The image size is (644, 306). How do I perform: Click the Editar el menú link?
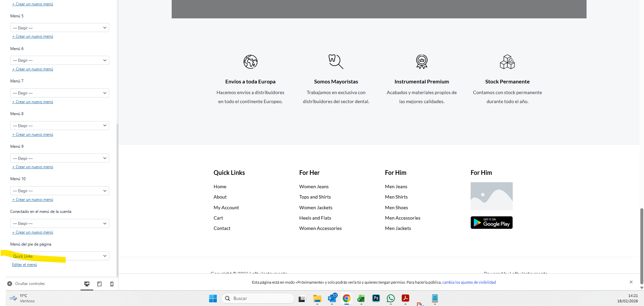(24, 265)
